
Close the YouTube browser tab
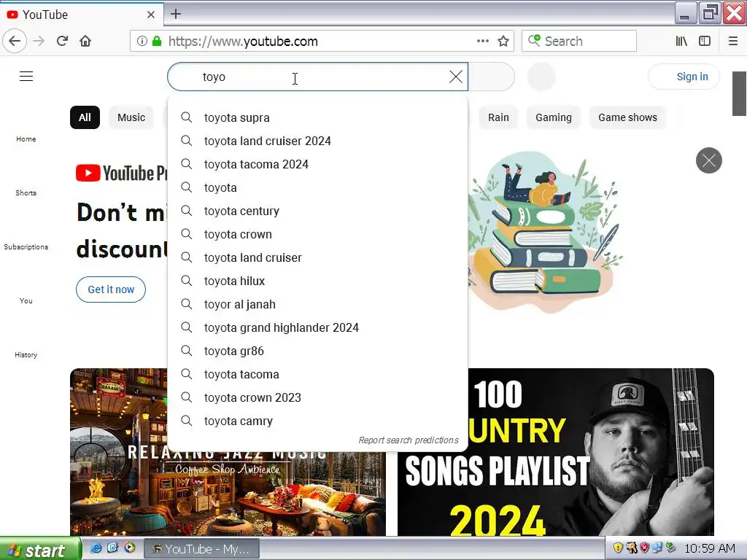tap(151, 15)
